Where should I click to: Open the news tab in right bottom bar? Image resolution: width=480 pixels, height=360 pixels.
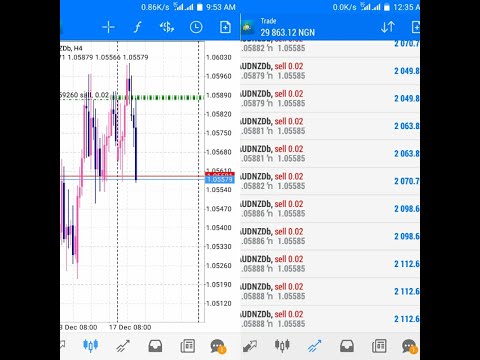[379, 346]
